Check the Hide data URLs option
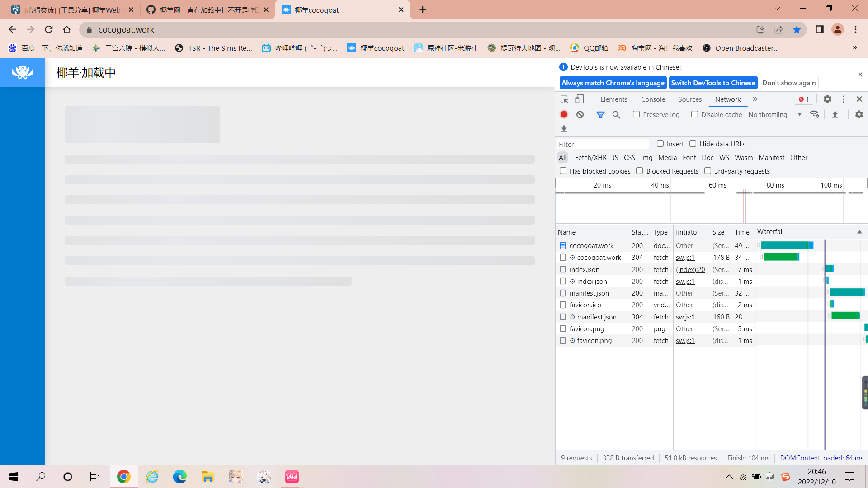Image resolution: width=868 pixels, height=488 pixels. tap(693, 143)
